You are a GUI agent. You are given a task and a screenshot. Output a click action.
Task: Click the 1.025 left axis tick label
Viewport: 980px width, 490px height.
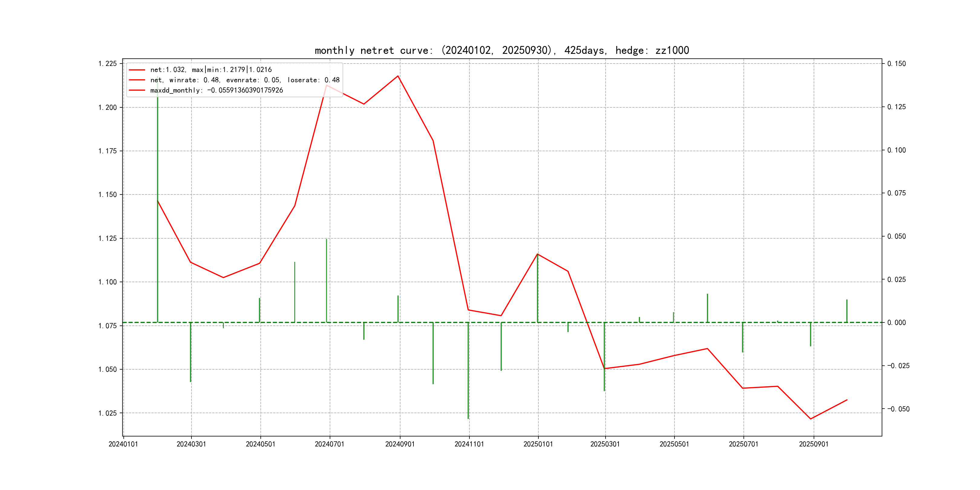click(108, 413)
